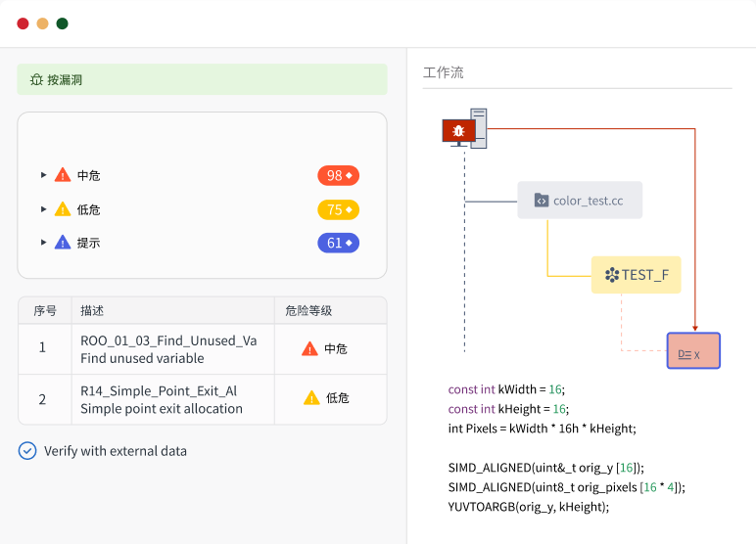Expand the 提示 severity group

point(43,243)
